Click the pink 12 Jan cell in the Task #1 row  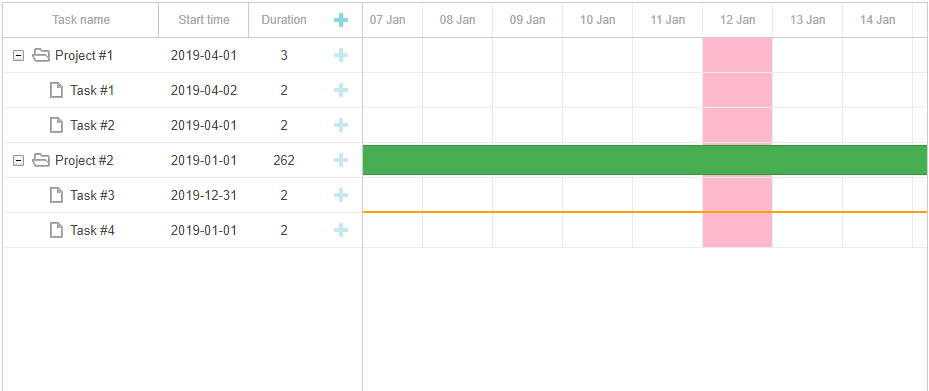[x=738, y=91]
